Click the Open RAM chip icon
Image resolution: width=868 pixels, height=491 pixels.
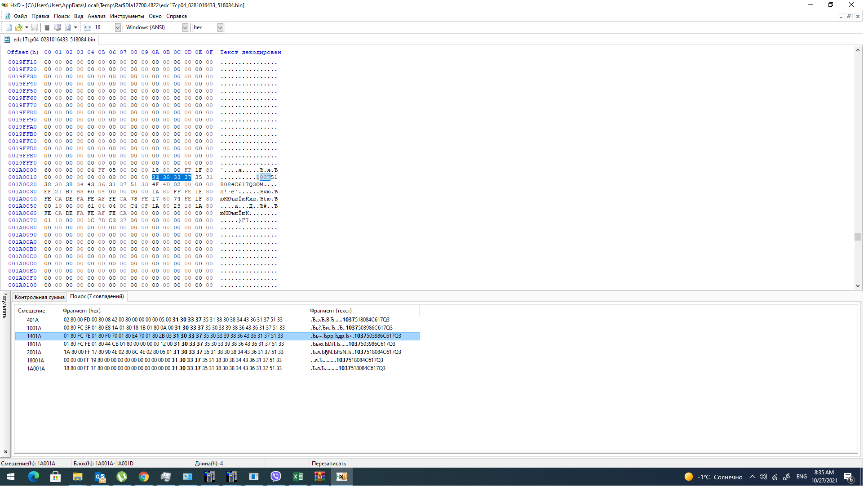pyautogui.click(x=47, y=28)
